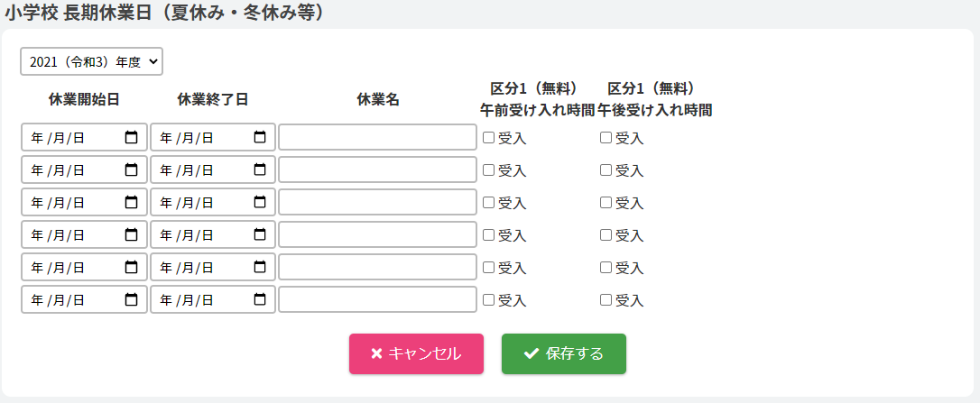The width and height of the screenshot is (980, 403).
Task: Open calendar picker for first row end date
Action: pos(260,137)
